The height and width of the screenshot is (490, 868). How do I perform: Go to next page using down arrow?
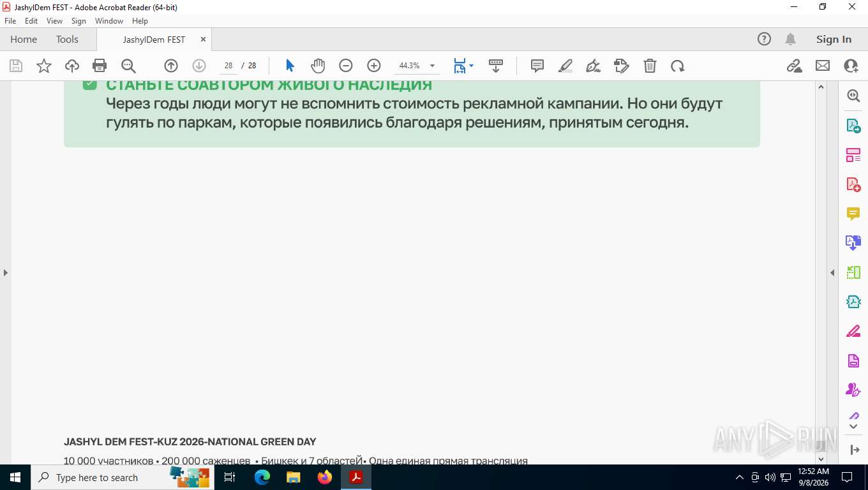tap(198, 66)
